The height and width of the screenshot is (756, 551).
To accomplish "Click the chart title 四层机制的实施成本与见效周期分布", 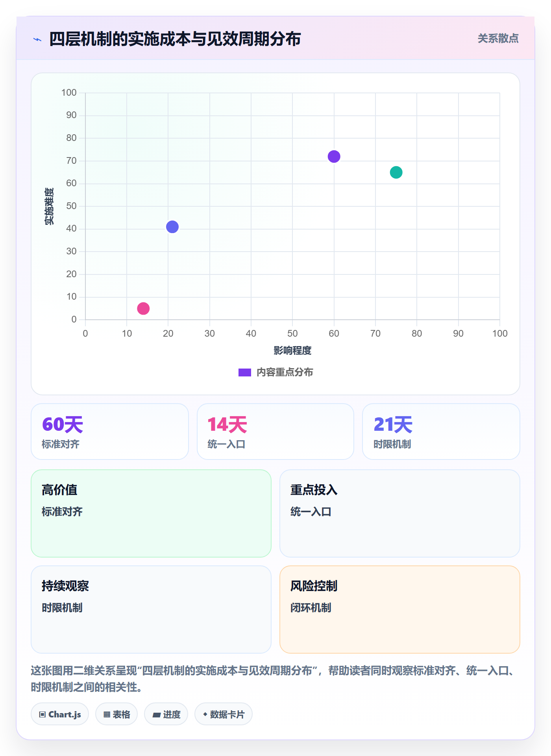I will (x=175, y=39).
